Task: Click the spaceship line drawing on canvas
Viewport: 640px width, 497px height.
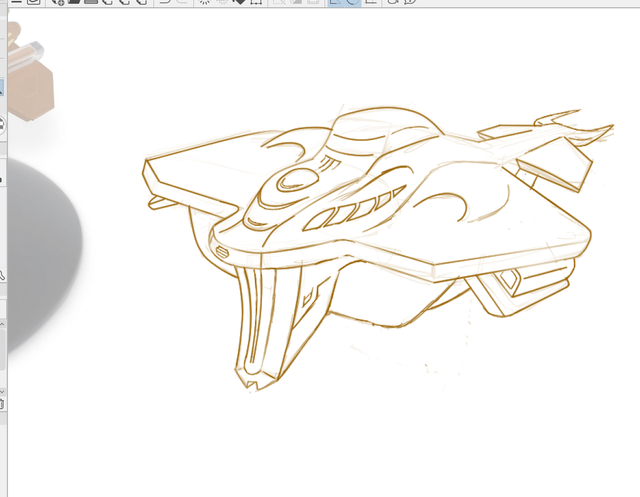Action: 378,248
